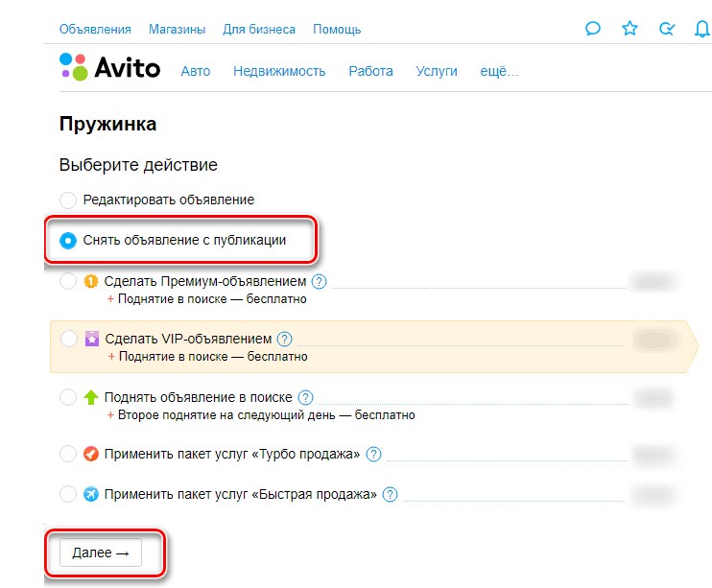The image size is (712, 588).
Task: Click help question mark next to Премиум-объявлением
Action: 320,281
